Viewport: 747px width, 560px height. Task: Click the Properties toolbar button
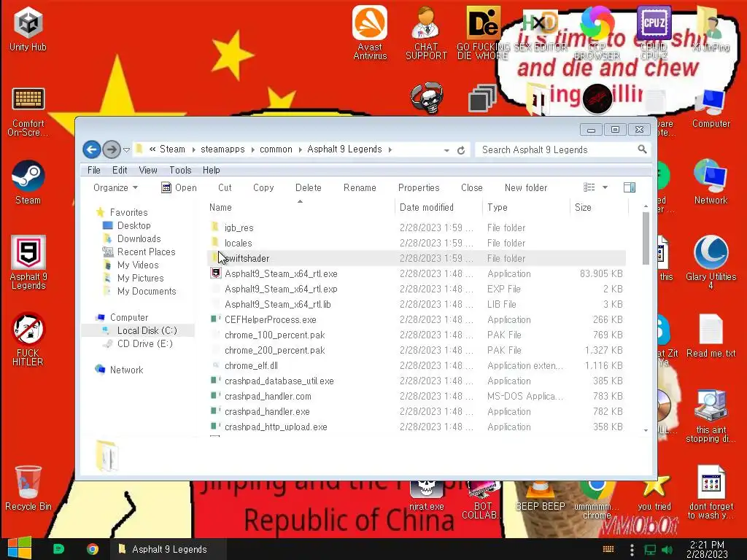[419, 187]
